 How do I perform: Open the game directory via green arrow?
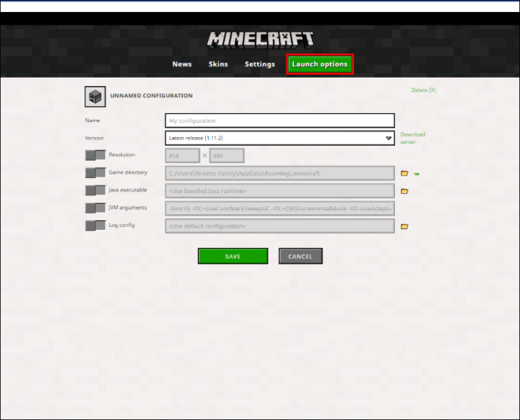pos(417,173)
